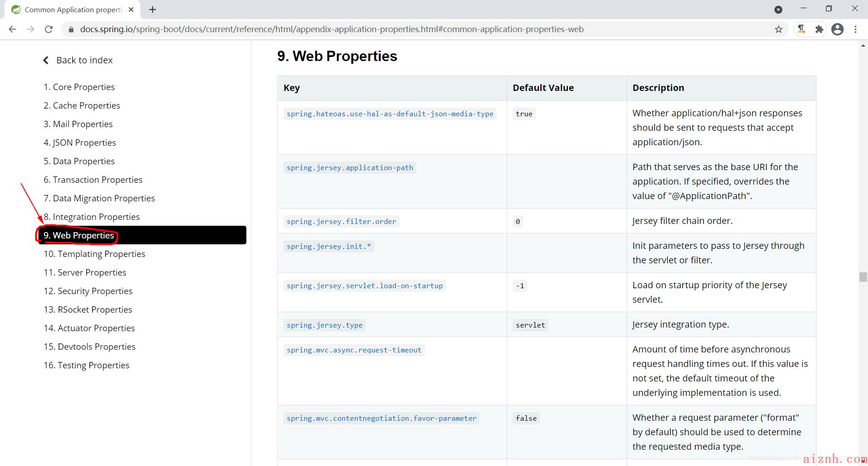Click spring.jersey.servlet.load-on-startup key
The image size is (868, 466).
click(364, 286)
